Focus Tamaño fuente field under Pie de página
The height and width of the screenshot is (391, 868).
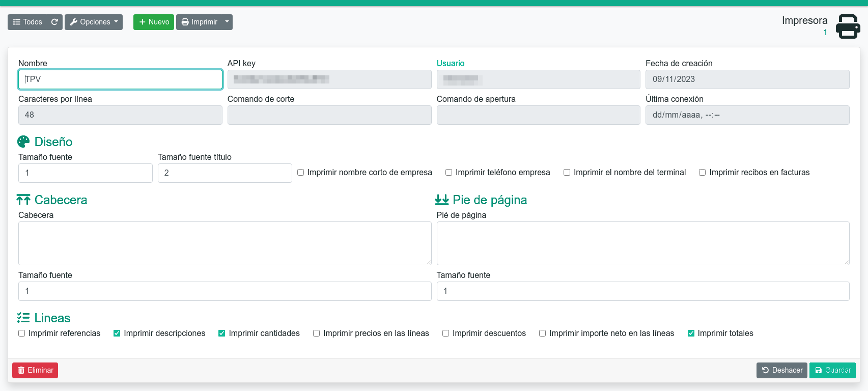coord(643,291)
